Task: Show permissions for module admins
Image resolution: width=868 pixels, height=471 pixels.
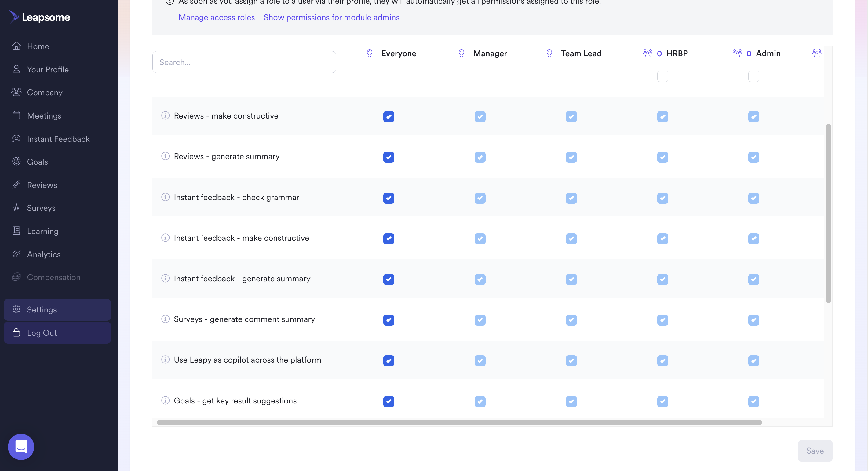Action: (x=332, y=17)
